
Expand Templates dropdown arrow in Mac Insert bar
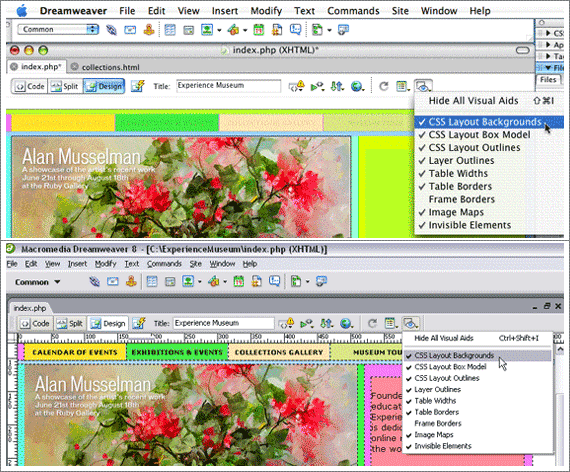pos(329,30)
